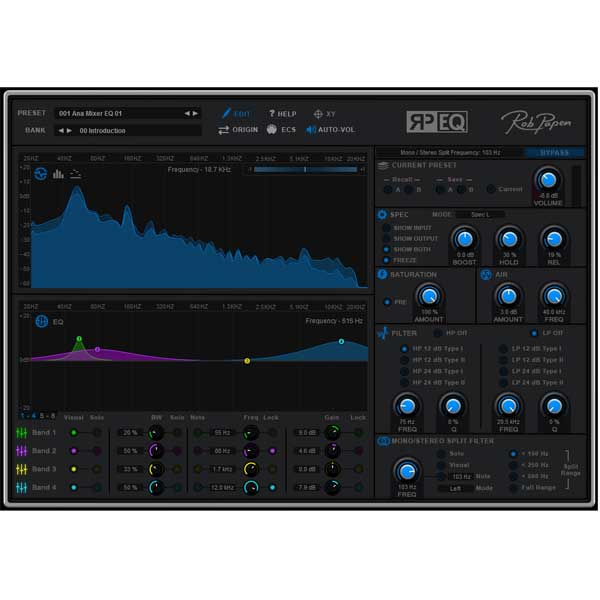Click the cyan Band 4 node on EQ curve

tap(341, 341)
